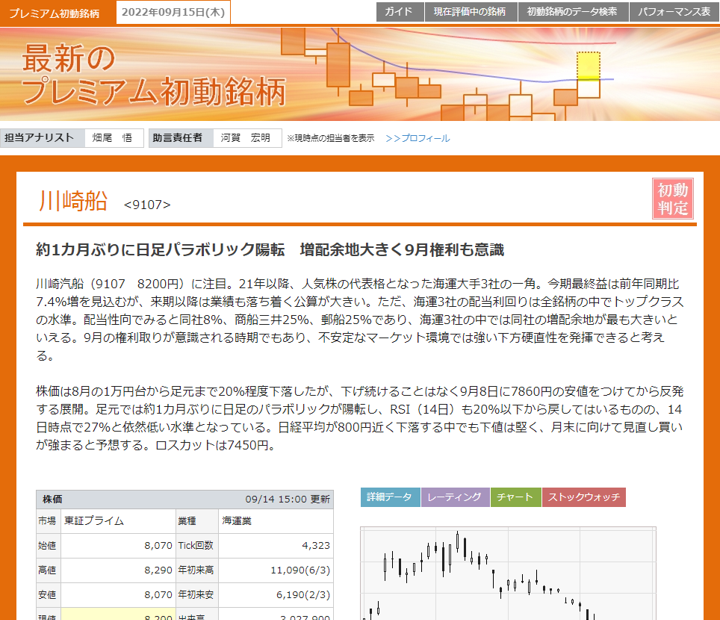Switch to the ストックウォッチ tab
This screenshot has height=620, width=720.
pyautogui.click(x=584, y=497)
